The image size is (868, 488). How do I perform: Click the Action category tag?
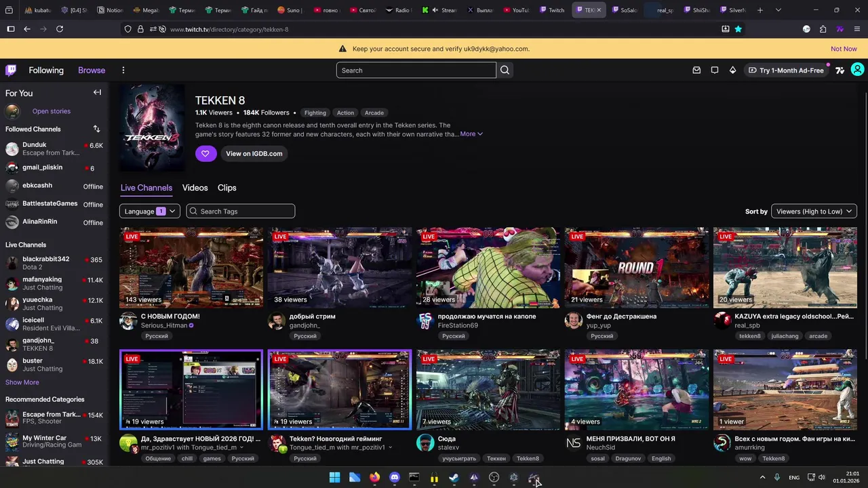345,113
